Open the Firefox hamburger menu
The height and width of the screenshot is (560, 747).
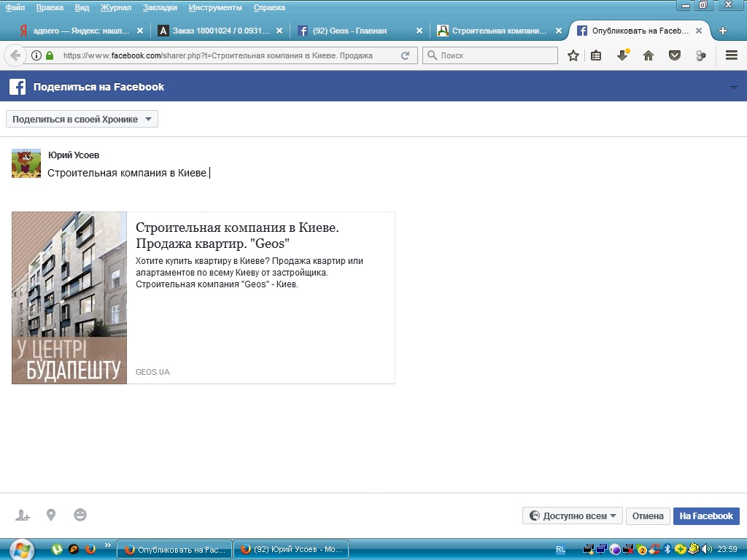point(732,55)
